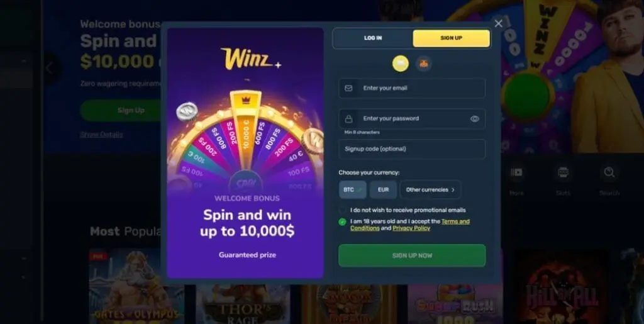
Task: Click the green SIGN UP NOW button
Action: tap(412, 255)
